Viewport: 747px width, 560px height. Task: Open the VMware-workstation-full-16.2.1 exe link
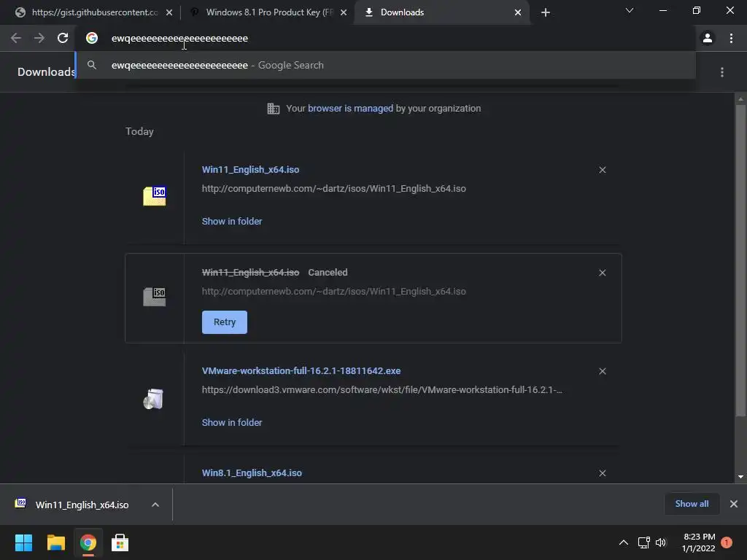301,371
